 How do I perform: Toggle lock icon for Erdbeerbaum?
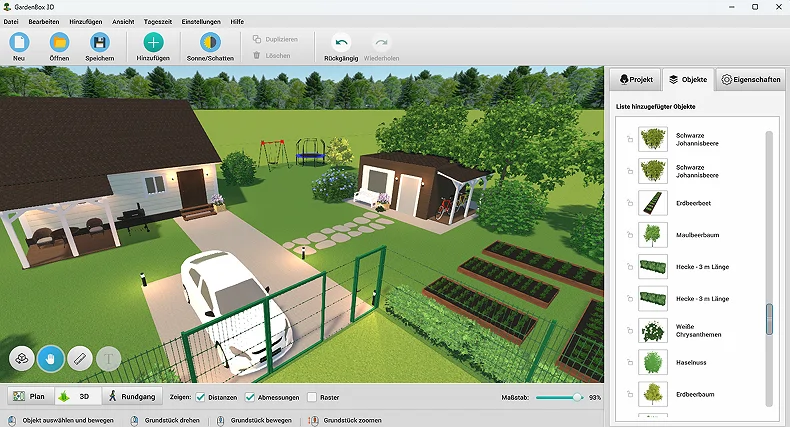[x=630, y=394]
